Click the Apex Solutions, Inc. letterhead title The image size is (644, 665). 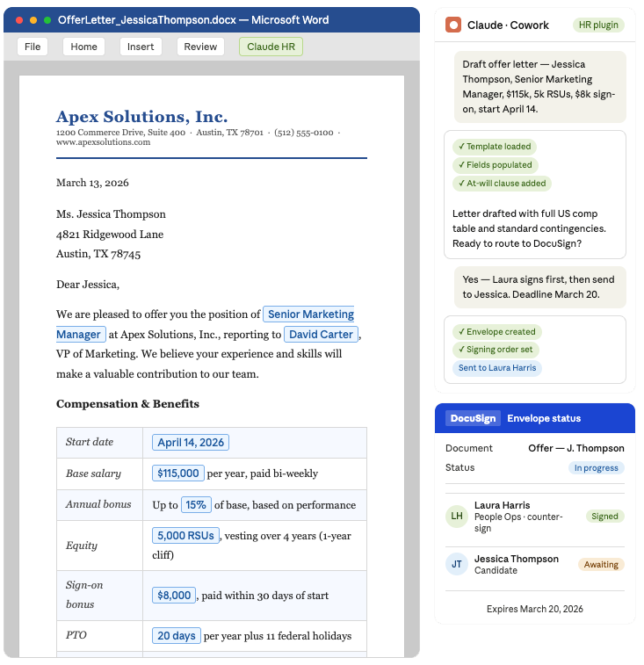click(x=141, y=116)
